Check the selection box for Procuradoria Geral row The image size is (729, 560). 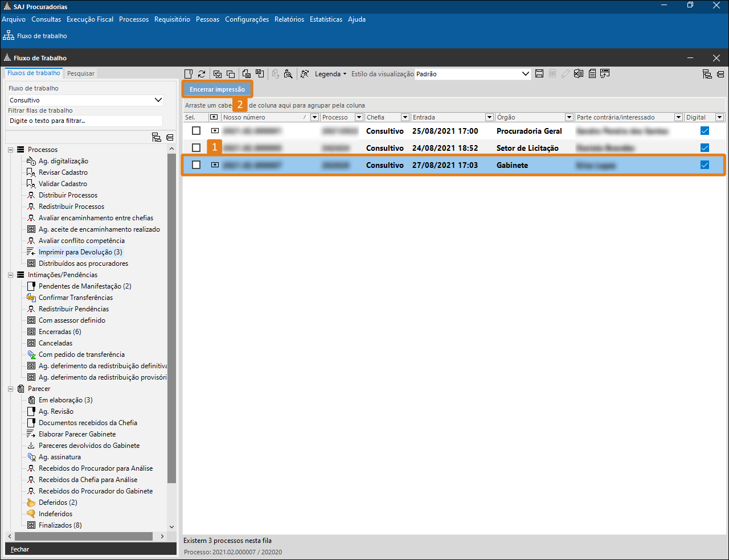pyautogui.click(x=196, y=131)
